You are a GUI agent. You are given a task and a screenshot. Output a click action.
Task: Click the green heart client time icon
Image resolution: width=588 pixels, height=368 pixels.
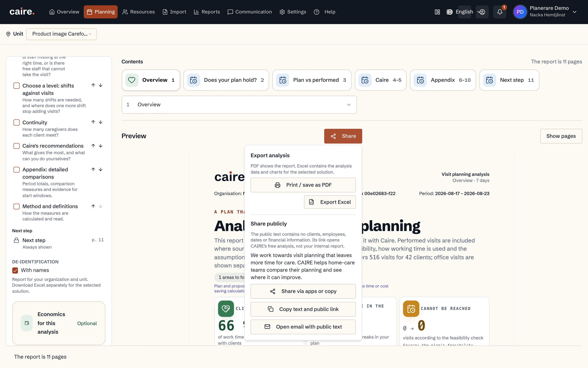tap(226, 309)
